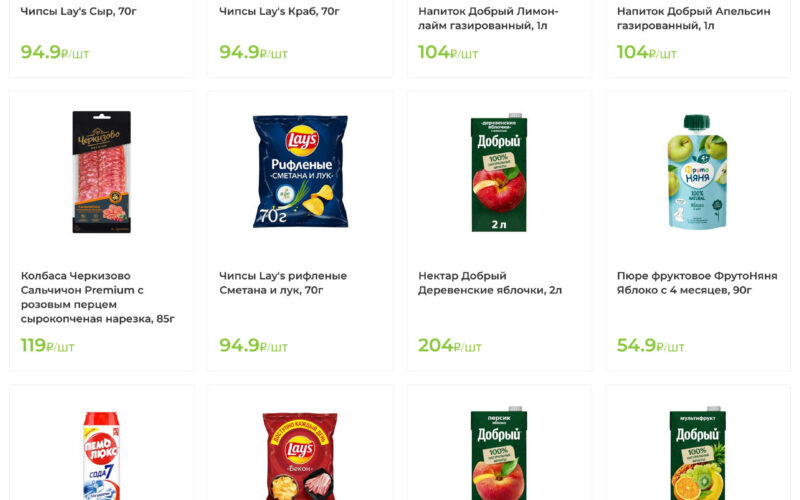Click the 54.9₽/шт puree price

tap(650, 346)
